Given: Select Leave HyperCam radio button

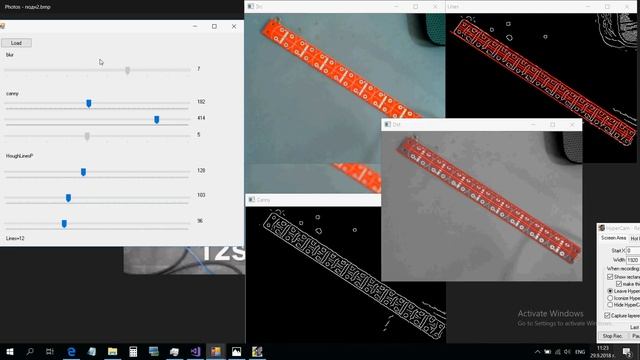Looking at the screenshot, I should coord(610,291).
